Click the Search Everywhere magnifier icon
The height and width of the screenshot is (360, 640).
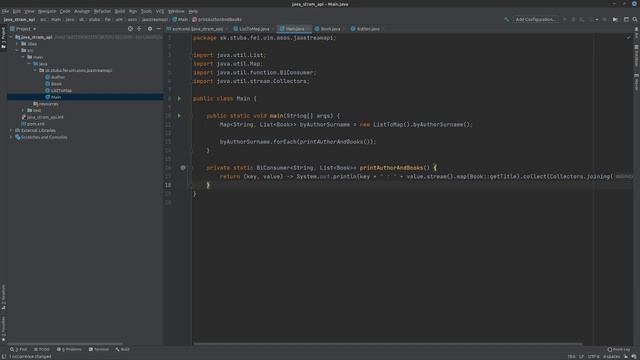coord(635,19)
